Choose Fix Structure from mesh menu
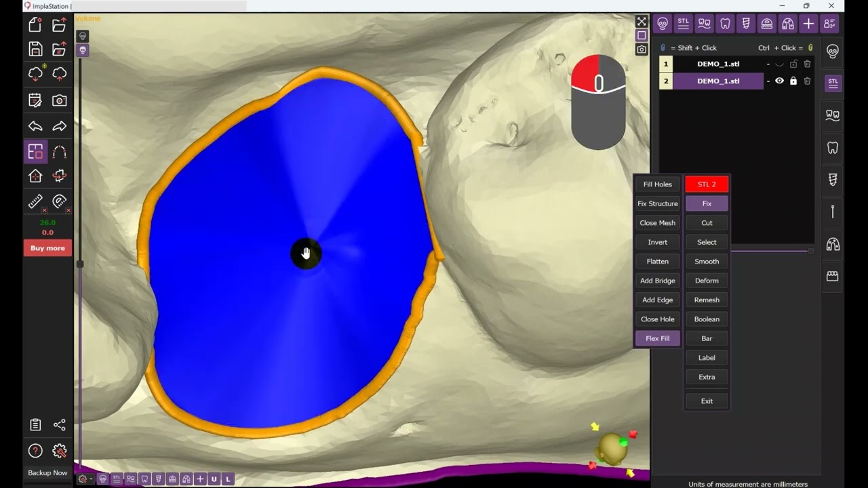This screenshot has width=868, height=488. (x=658, y=203)
